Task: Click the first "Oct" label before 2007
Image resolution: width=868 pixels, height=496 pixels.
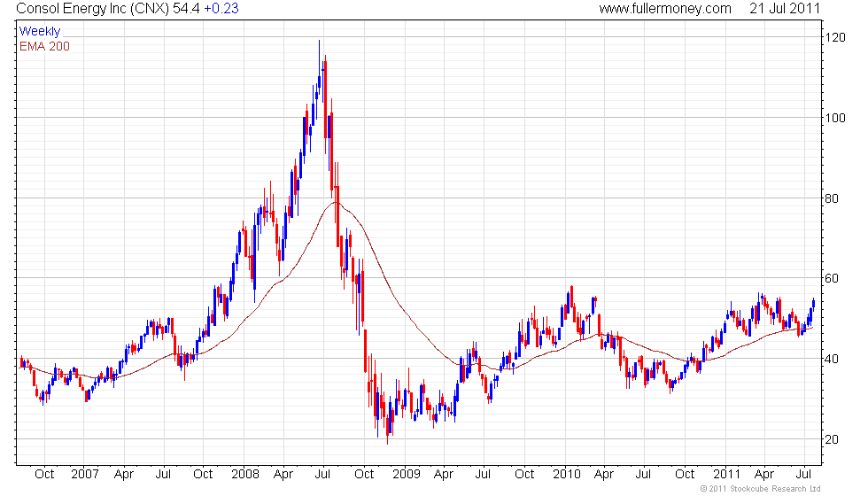Action: [44, 475]
